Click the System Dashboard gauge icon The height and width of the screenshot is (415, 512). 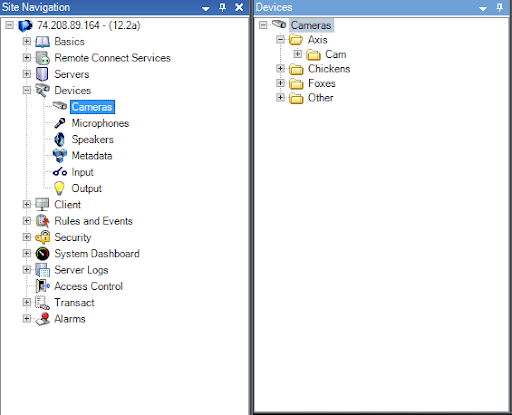[x=42, y=254]
